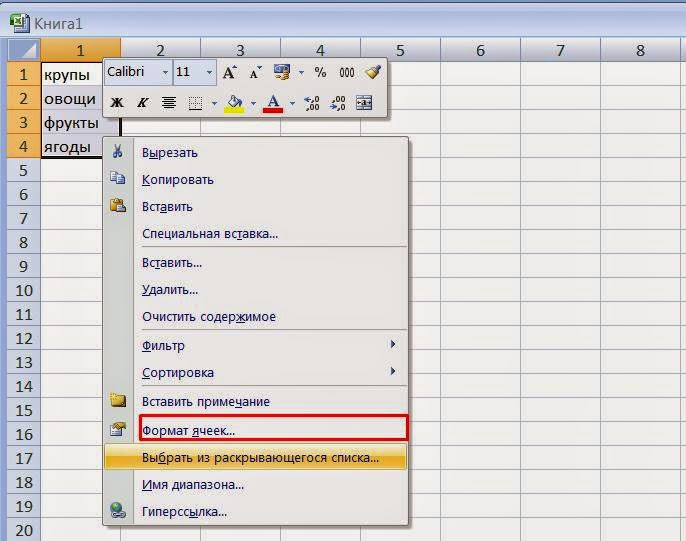Select the Format Painter brush
The width and height of the screenshot is (686, 541).
(372, 72)
